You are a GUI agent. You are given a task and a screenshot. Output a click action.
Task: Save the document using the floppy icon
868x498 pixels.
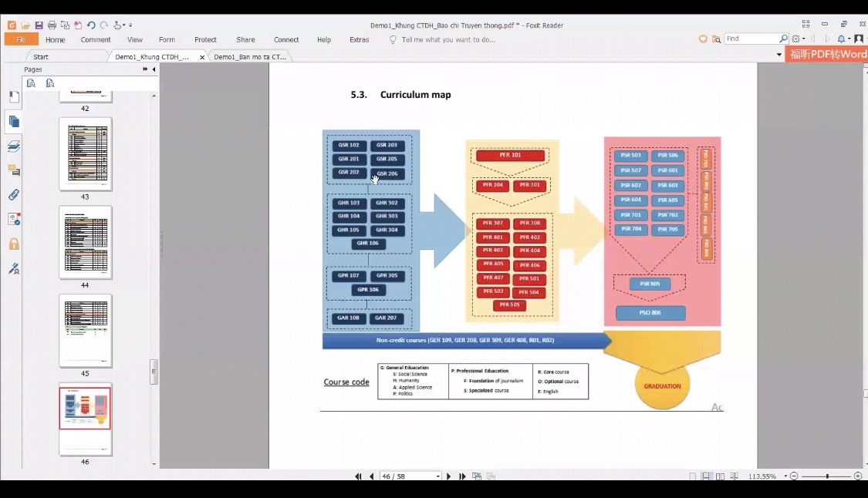pyautogui.click(x=39, y=25)
